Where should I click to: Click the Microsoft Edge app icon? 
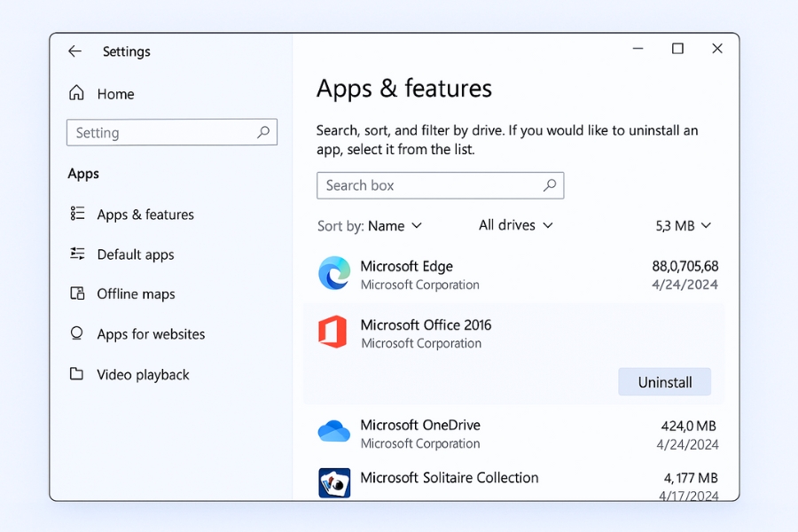pos(334,274)
